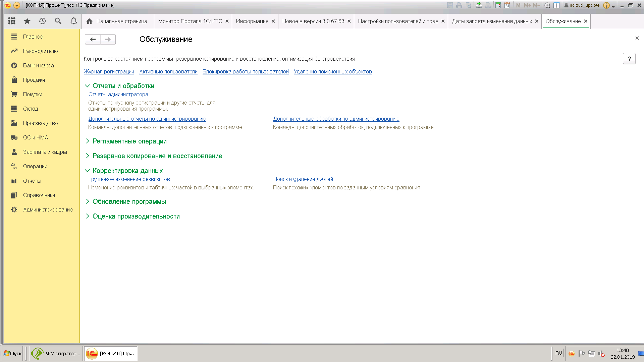This screenshot has width=644, height=362.
Task: Click the help question mark button
Action: pos(629,59)
